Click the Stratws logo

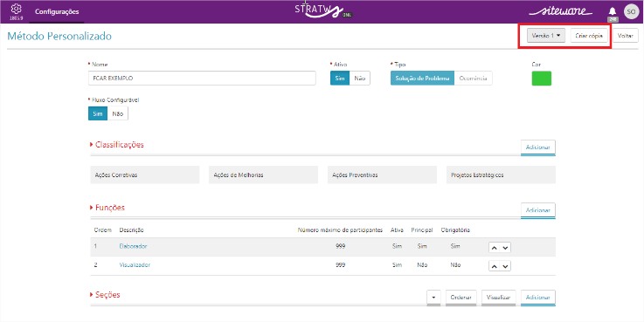[323, 10]
